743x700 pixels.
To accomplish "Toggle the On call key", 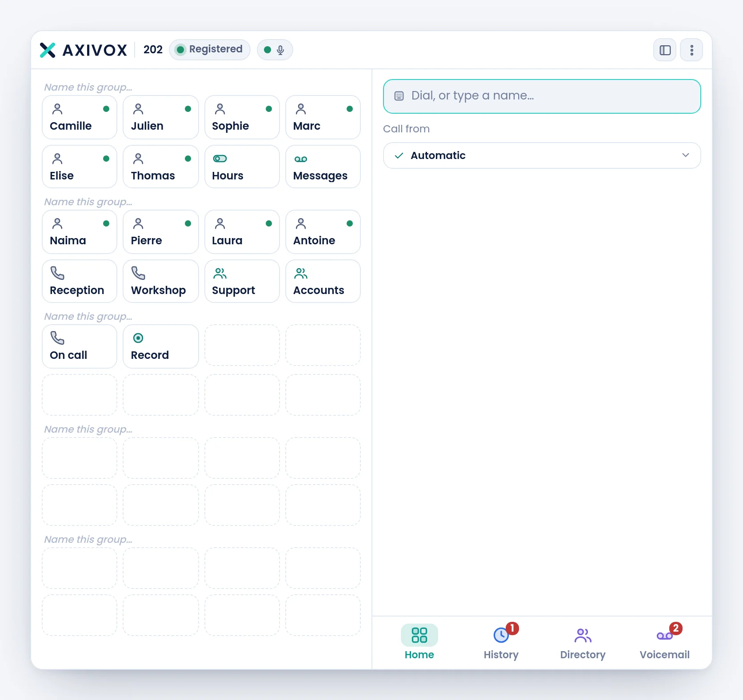I will point(80,346).
